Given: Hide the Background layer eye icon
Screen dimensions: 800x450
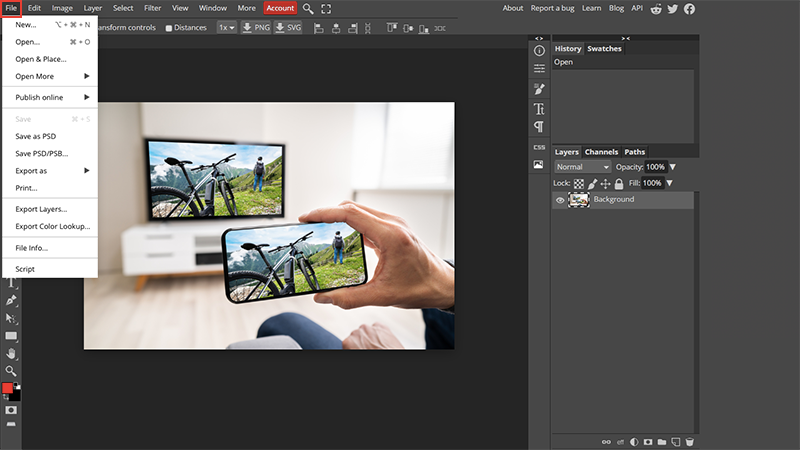Looking at the screenshot, I should click(x=560, y=200).
